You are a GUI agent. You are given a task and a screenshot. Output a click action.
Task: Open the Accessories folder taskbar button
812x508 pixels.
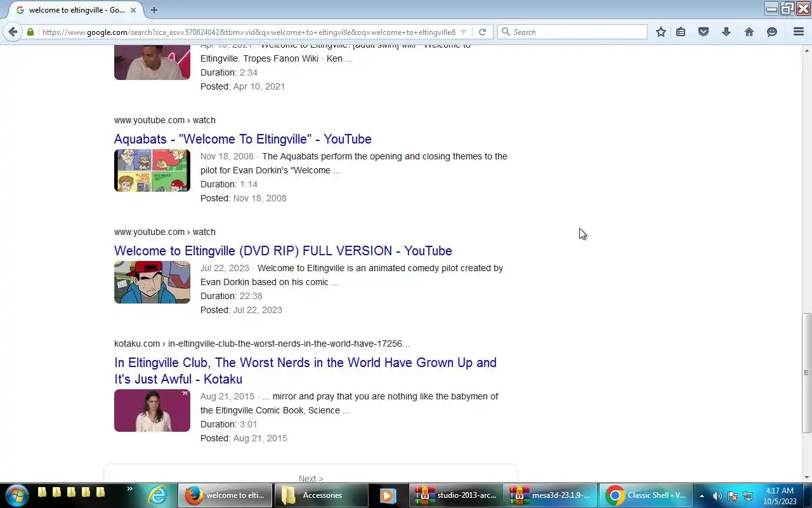click(321, 495)
